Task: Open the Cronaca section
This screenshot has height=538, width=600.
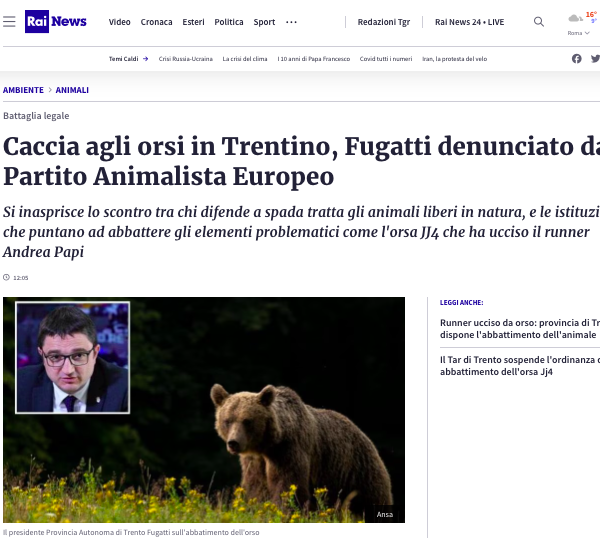Action: pyautogui.click(x=157, y=22)
